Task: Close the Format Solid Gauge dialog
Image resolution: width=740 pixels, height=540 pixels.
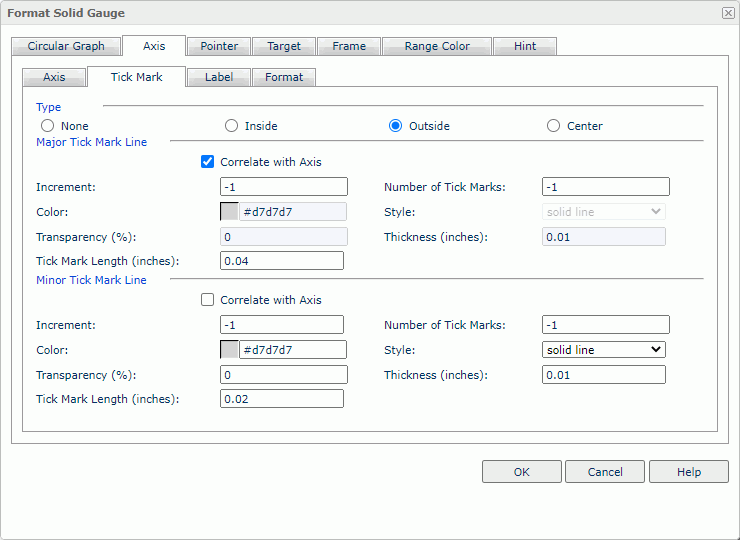Action: click(727, 13)
